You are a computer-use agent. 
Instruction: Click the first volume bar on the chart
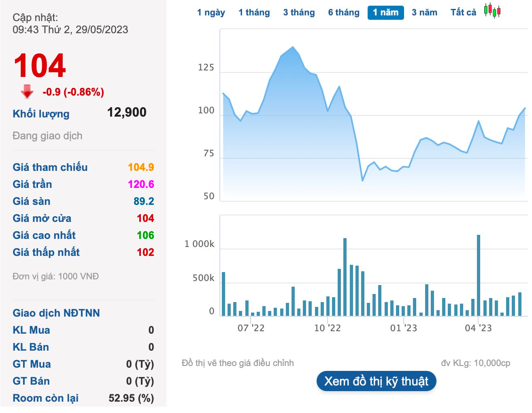[223, 294]
